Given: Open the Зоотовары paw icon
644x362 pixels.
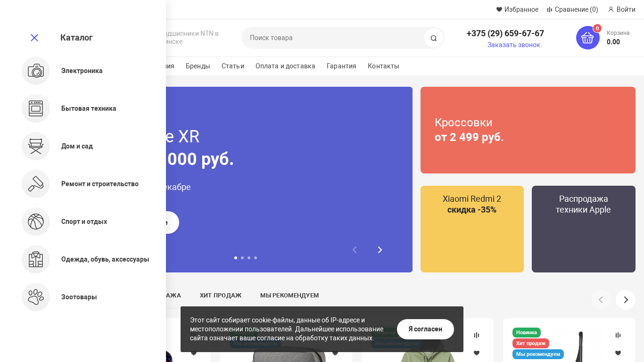Looking at the screenshot, I should [36, 297].
